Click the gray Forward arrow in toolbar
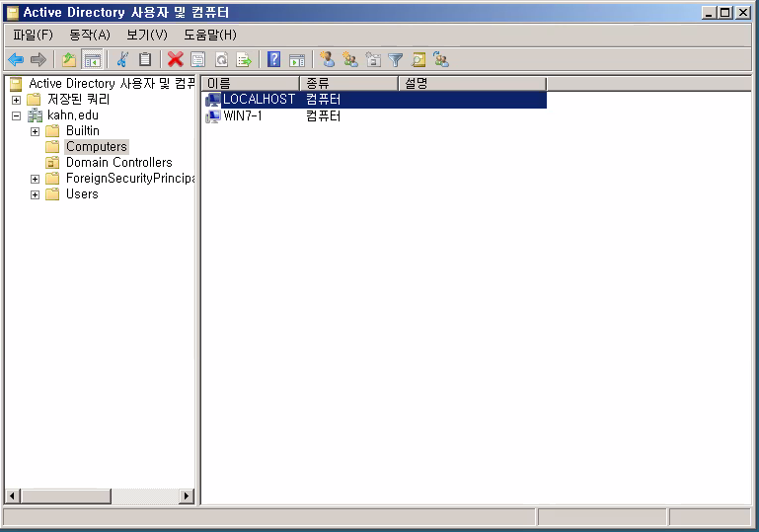The width and height of the screenshot is (759, 532). [x=38, y=60]
